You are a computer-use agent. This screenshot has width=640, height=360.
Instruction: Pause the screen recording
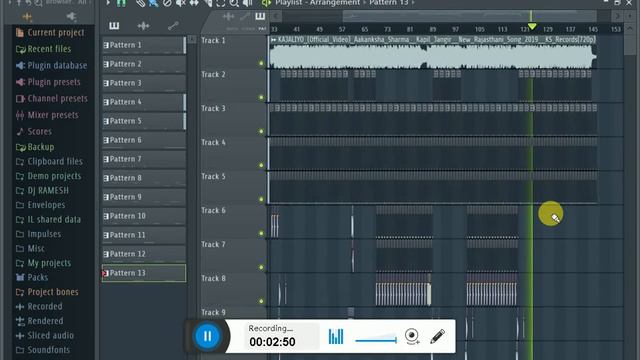click(x=207, y=336)
